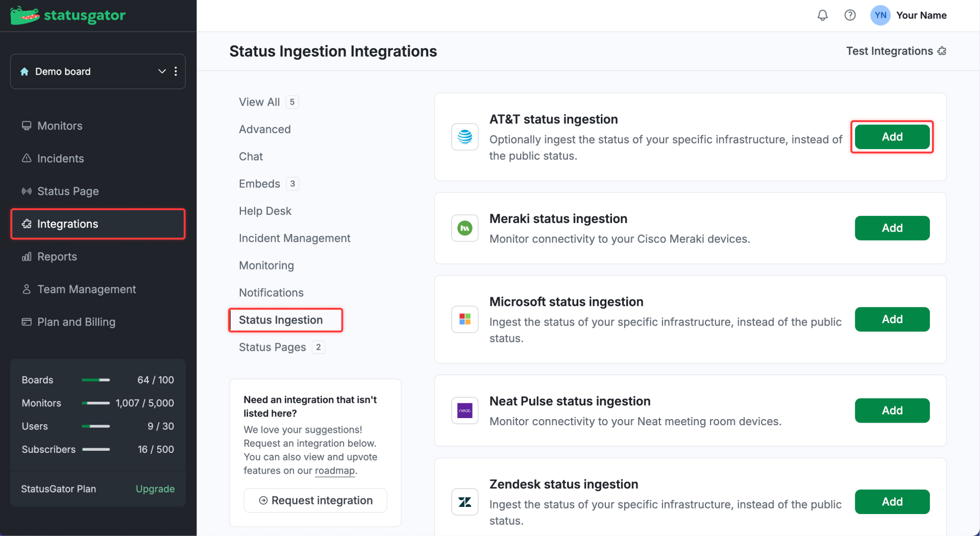Viewport: 980px width, 536px height.
Task: Click the Request integration button
Action: [x=315, y=500]
